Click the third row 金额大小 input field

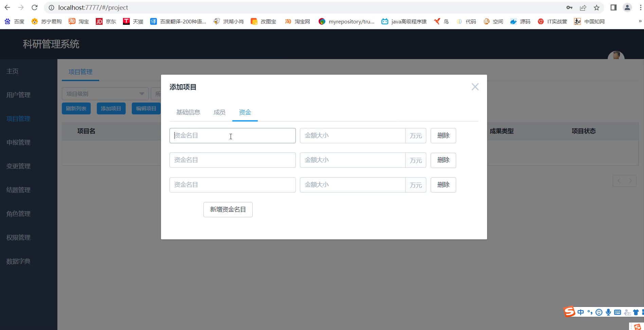(352, 185)
